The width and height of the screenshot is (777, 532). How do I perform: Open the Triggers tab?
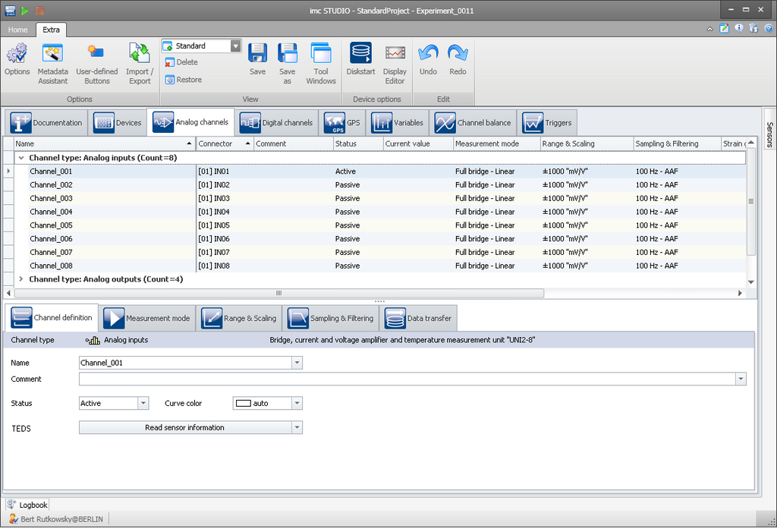click(548, 123)
